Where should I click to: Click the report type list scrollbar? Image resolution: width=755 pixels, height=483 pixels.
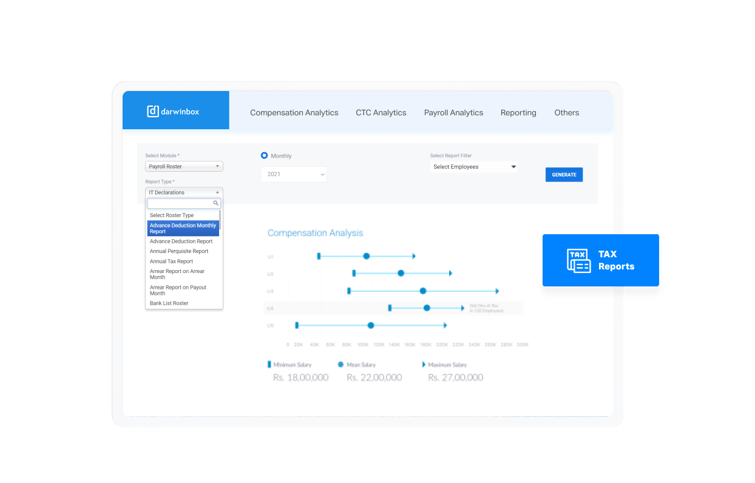tap(221, 220)
